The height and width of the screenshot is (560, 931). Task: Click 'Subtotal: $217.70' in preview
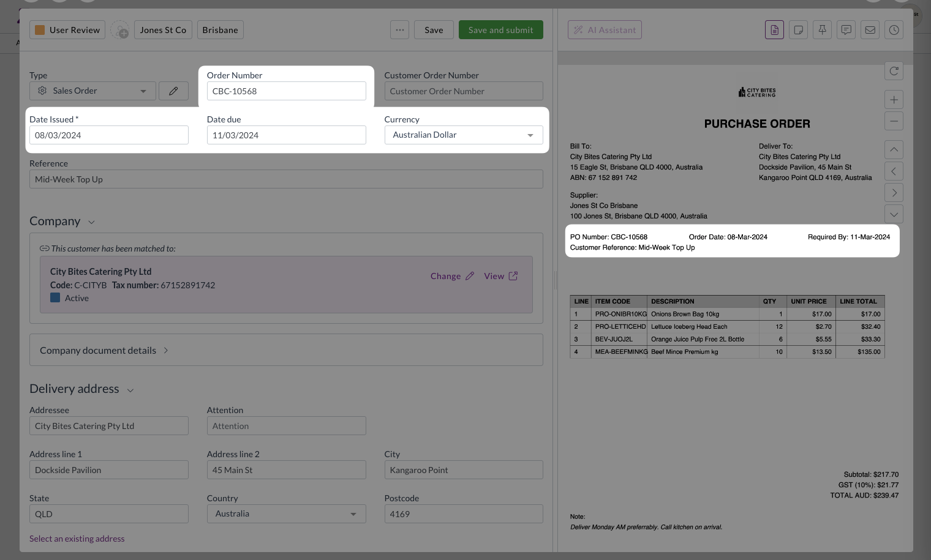pyautogui.click(x=871, y=474)
